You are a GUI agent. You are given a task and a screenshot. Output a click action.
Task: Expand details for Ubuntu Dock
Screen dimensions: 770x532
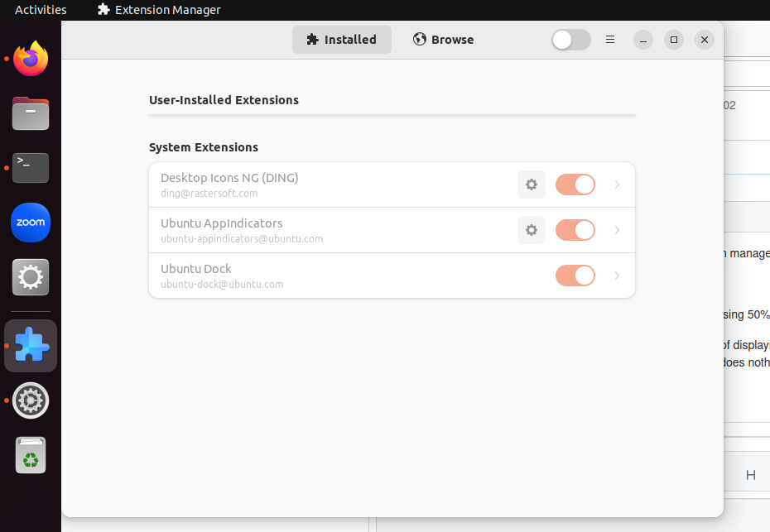coord(617,275)
